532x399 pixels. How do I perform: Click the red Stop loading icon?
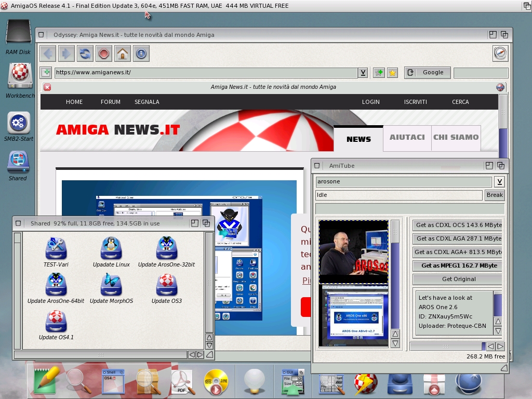click(x=104, y=54)
